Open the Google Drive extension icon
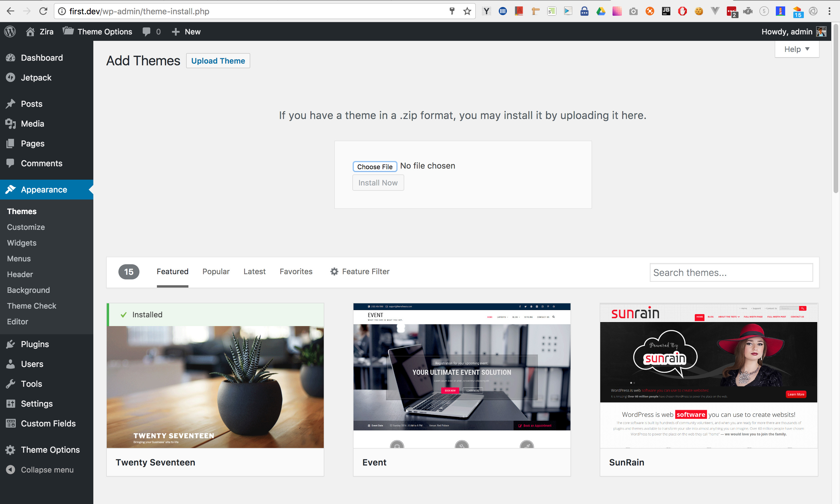The image size is (840, 504). (601, 11)
